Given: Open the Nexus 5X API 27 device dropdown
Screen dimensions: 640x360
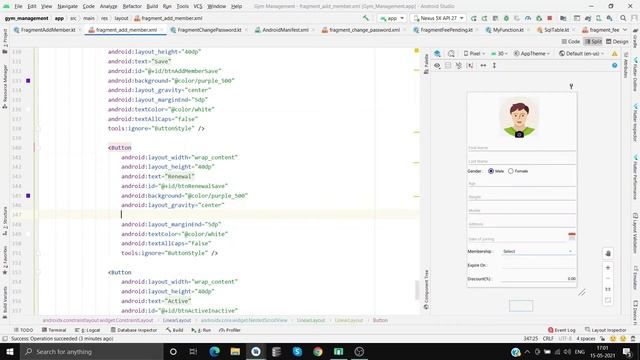Looking at the screenshot, I should click(x=438, y=18).
